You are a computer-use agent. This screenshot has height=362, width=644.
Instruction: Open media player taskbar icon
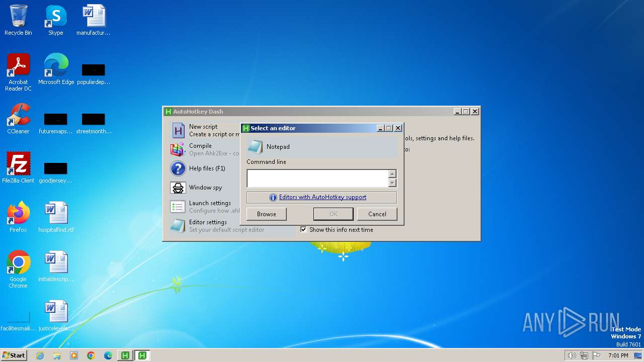(x=74, y=355)
